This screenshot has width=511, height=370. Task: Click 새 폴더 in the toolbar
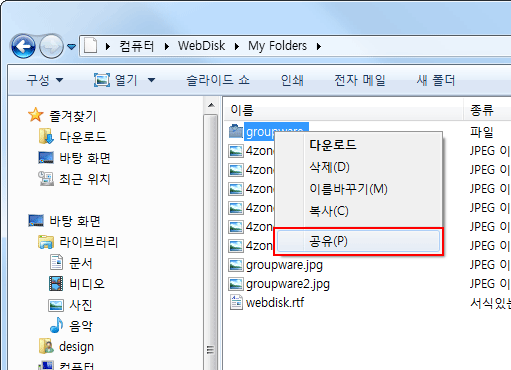pos(435,80)
